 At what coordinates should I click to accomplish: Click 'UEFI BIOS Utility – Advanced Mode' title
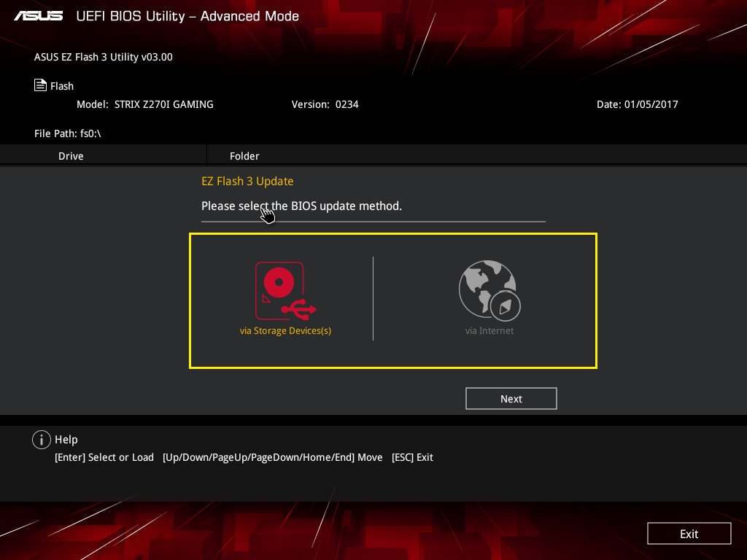187,16
